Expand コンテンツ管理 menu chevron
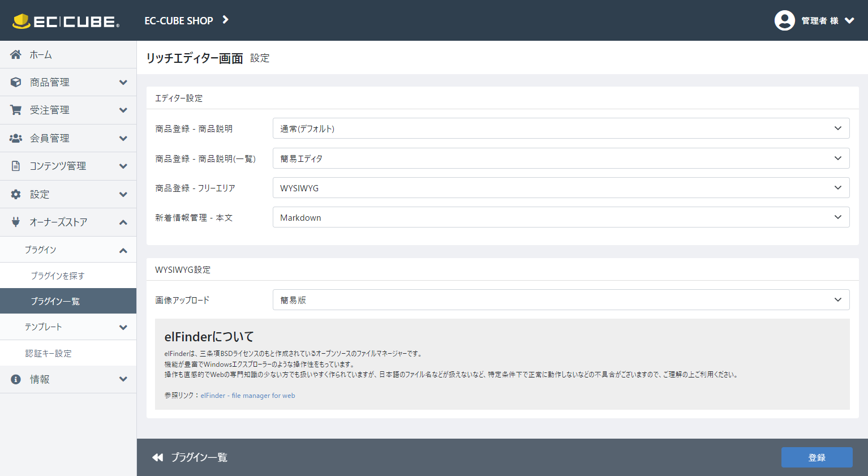The width and height of the screenshot is (868, 476). point(123,166)
